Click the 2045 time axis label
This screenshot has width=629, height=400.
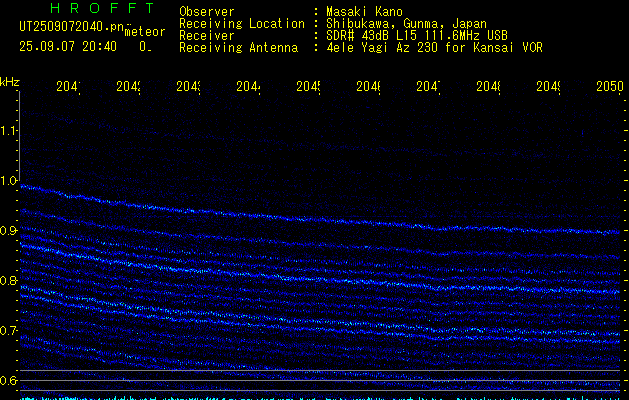coord(308,86)
